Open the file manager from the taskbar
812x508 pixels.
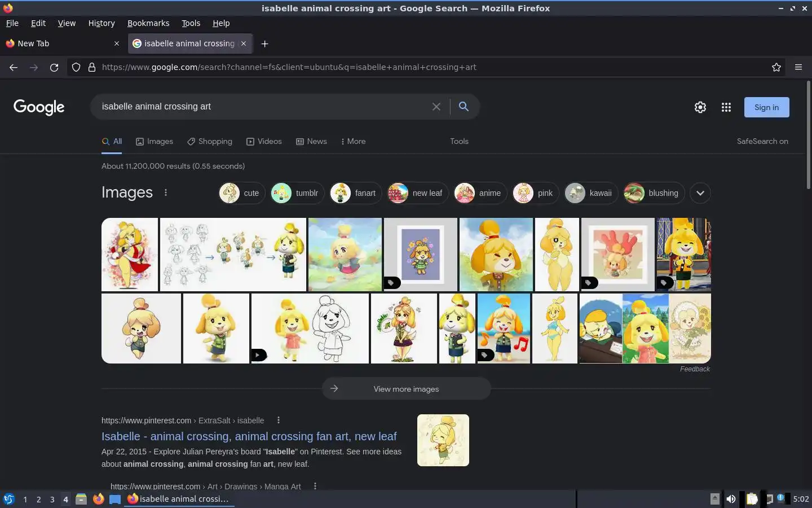[81, 499]
